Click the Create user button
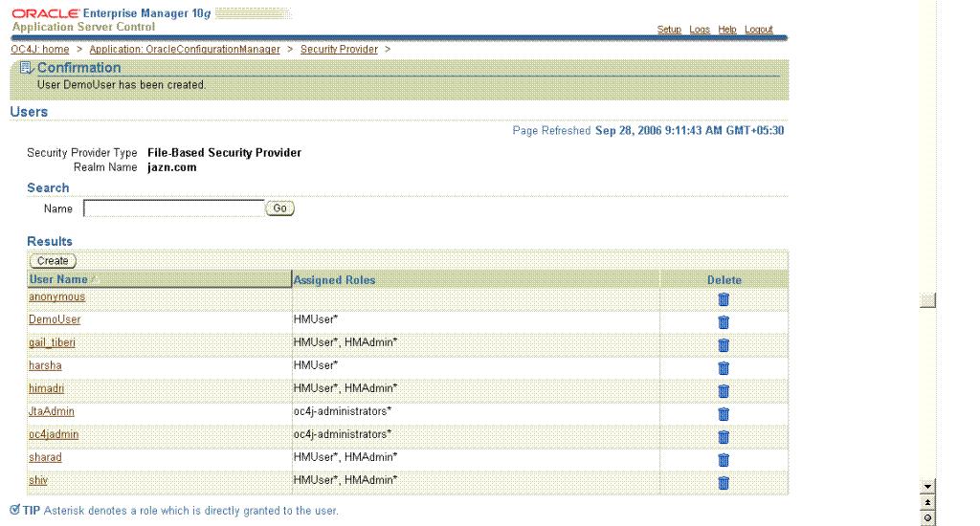This screenshot has height=526, width=980. tap(53, 261)
